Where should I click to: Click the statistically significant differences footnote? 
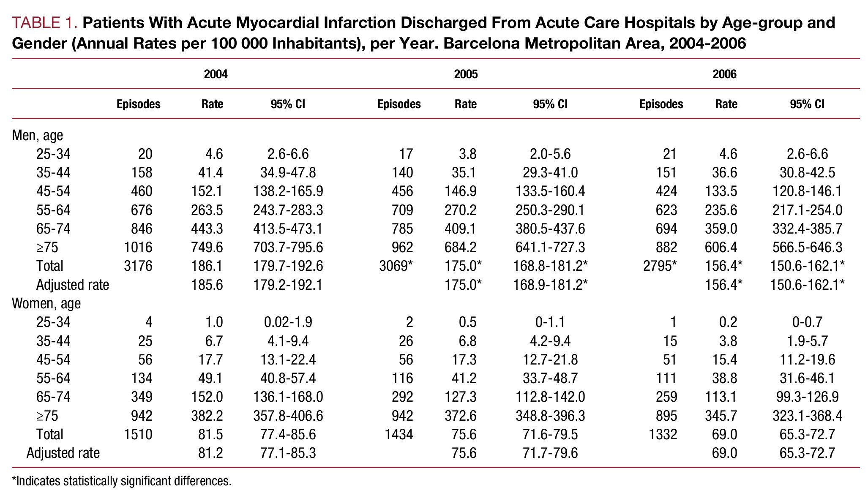122,481
